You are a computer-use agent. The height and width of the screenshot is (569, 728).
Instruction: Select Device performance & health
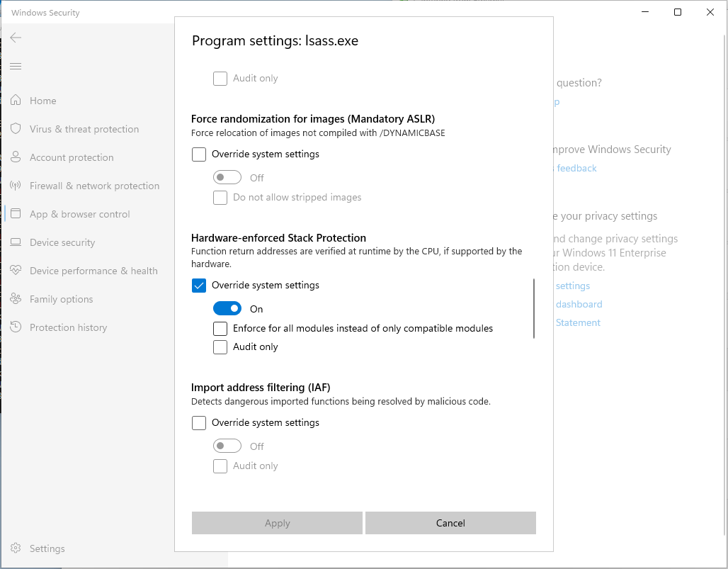[x=93, y=271]
